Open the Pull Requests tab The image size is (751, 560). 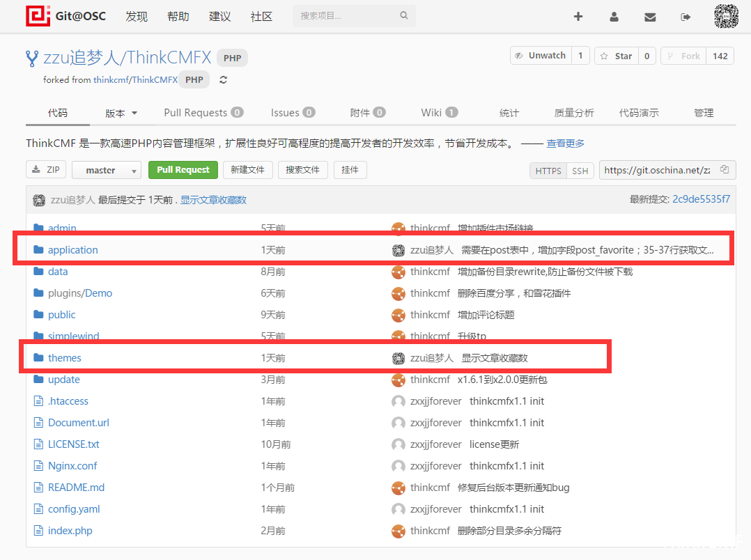pyautogui.click(x=203, y=113)
